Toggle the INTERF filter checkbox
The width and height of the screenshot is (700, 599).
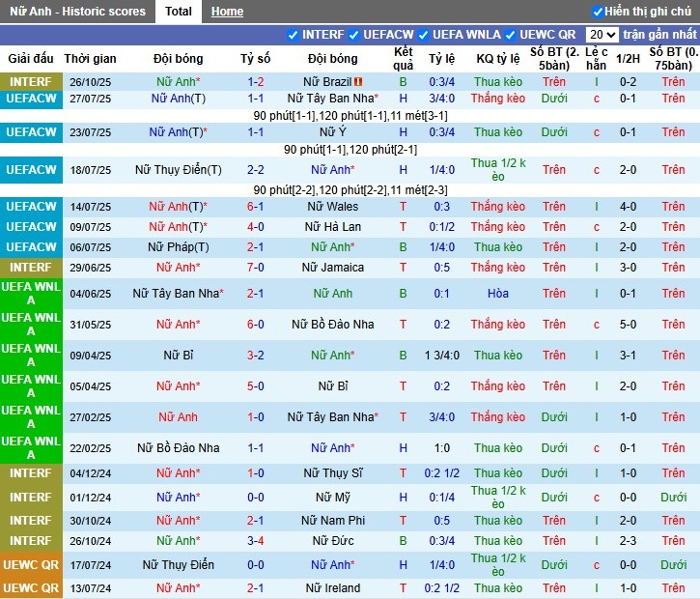pyautogui.click(x=293, y=35)
